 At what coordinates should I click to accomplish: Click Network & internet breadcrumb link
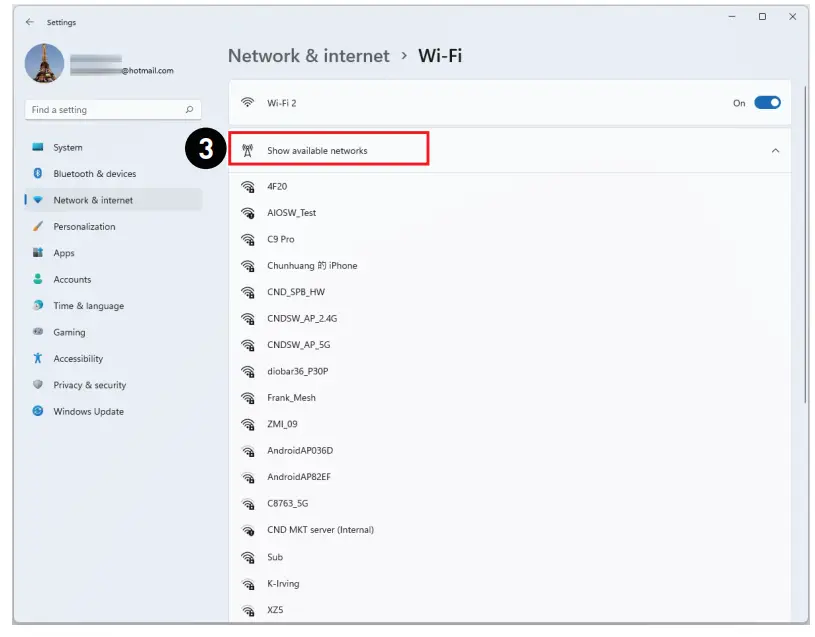[308, 56]
